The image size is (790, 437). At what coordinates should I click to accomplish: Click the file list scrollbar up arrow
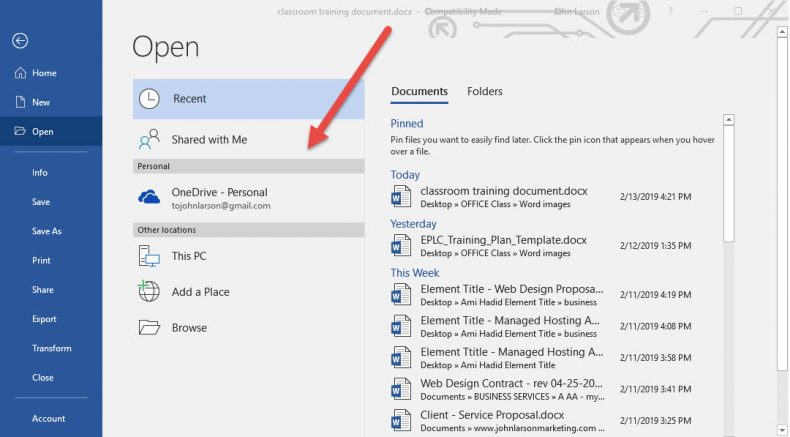[729, 121]
